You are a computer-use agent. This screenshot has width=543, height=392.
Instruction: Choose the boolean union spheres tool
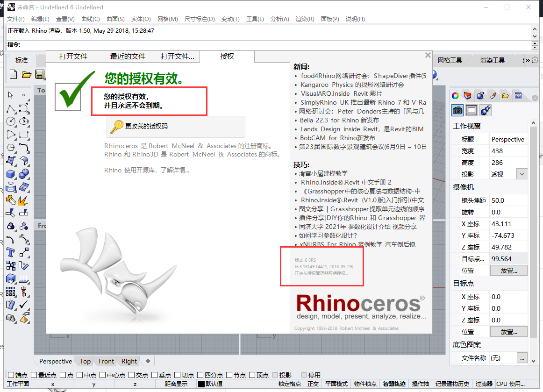[x=24, y=174]
